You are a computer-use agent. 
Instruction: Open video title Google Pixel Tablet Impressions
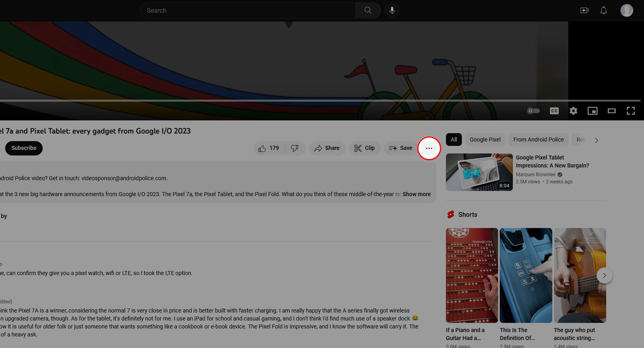(x=552, y=161)
